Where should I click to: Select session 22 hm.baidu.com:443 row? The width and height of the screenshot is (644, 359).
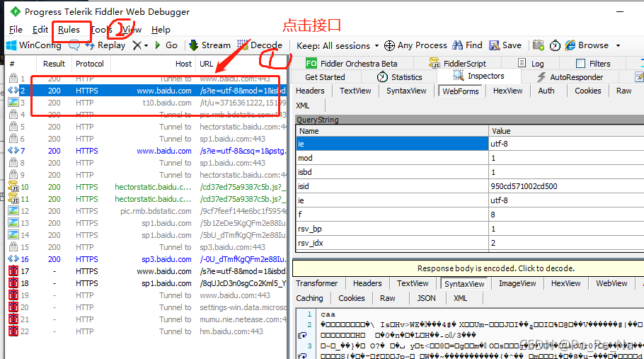tap(147, 331)
